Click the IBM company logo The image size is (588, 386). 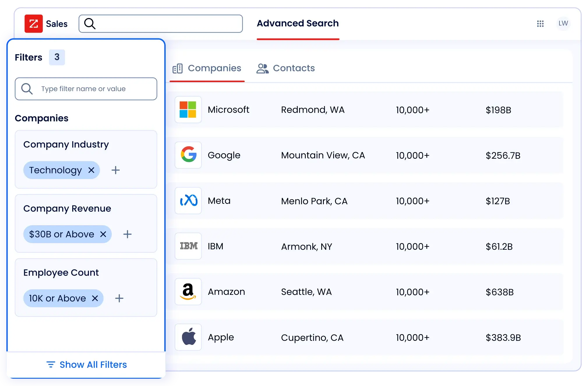[x=188, y=246]
